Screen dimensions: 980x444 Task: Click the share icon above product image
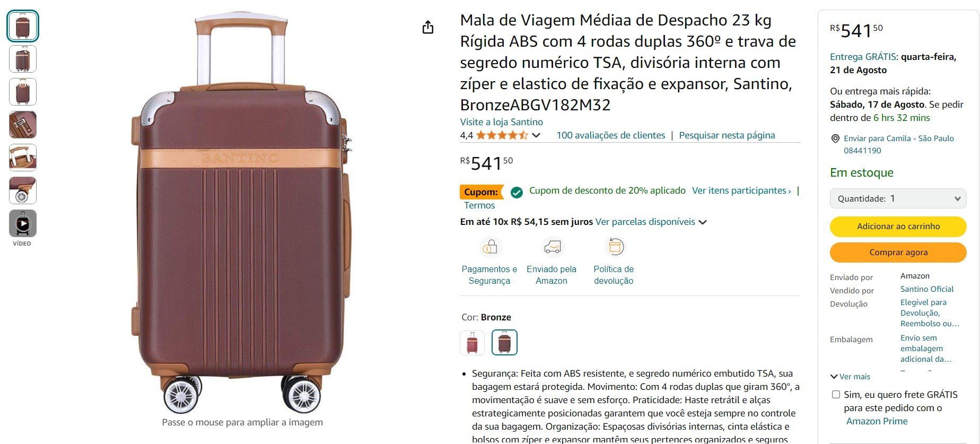point(428,28)
